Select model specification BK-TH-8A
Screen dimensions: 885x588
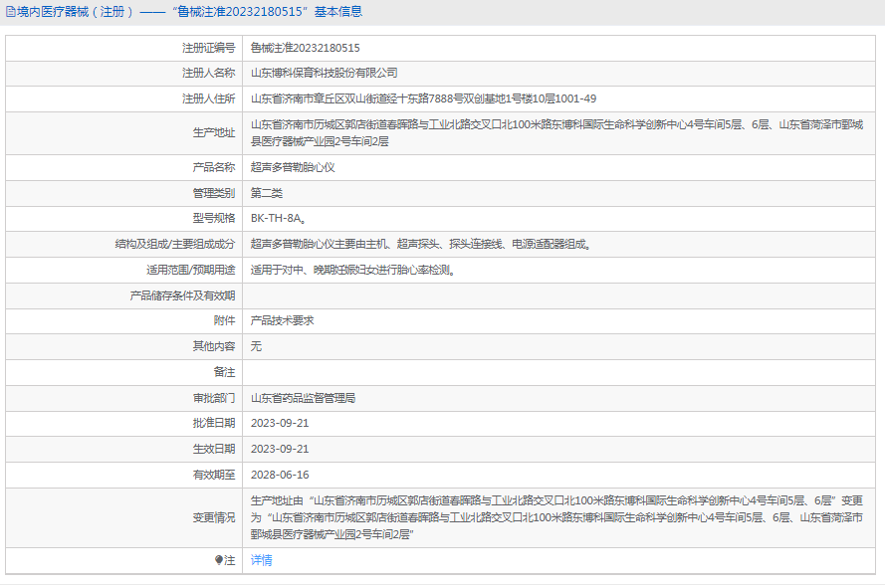279,218
